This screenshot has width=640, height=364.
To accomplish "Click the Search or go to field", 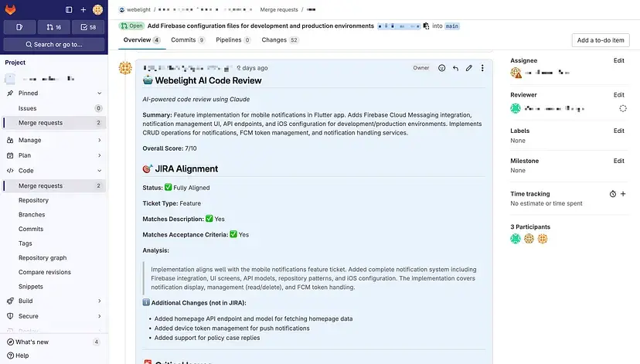I will [x=54, y=45].
